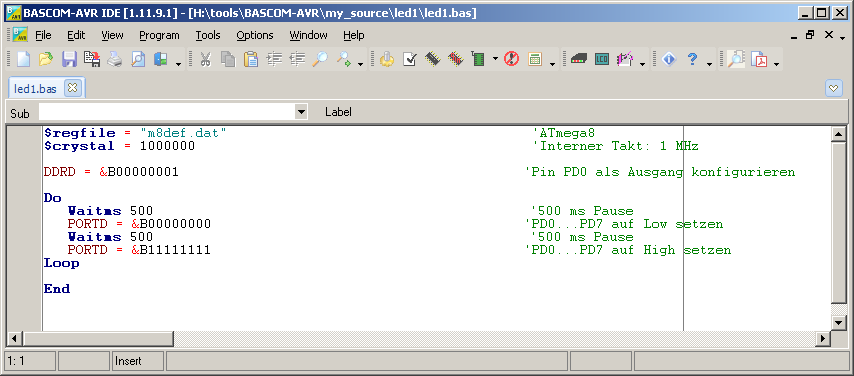Image resolution: width=854 pixels, height=376 pixels.
Task: Click the Save As icon with red arrow
Action: [x=92, y=59]
